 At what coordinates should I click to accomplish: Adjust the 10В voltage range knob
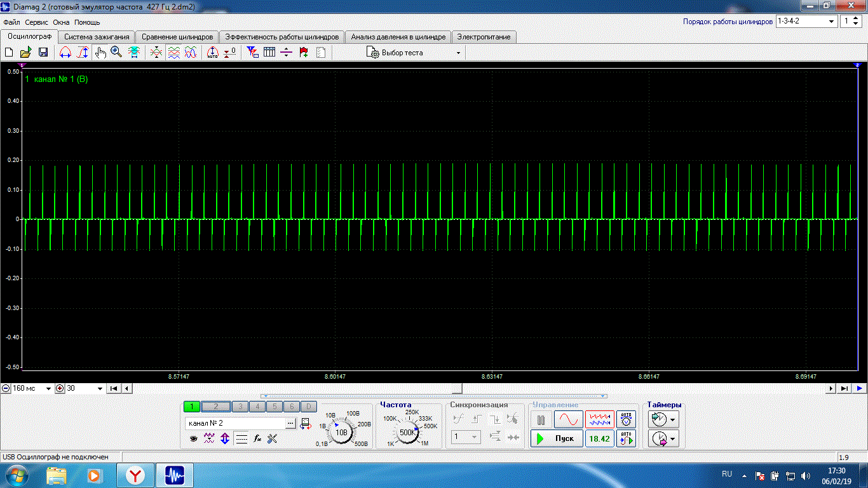click(x=342, y=431)
